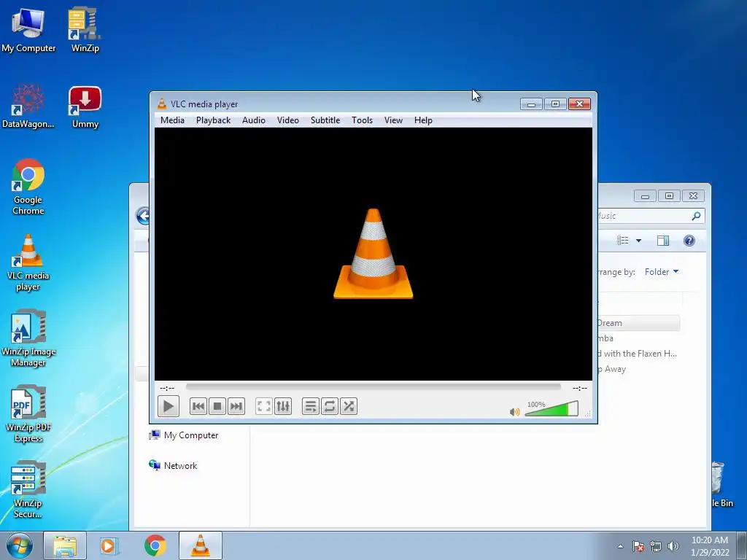The width and height of the screenshot is (747, 560).
Task: Open Explorer help with question mark icon
Action: coord(689,241)
